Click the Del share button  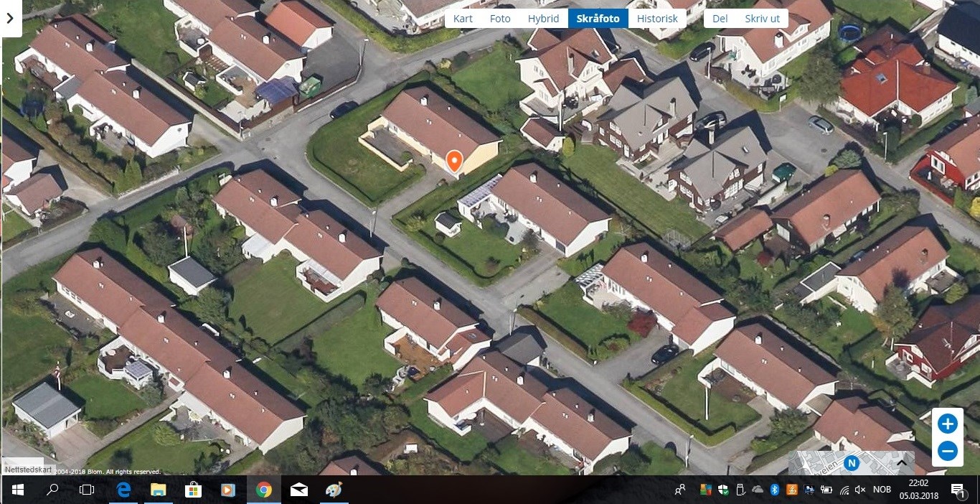pyautogui.click(x=720, y=19)
